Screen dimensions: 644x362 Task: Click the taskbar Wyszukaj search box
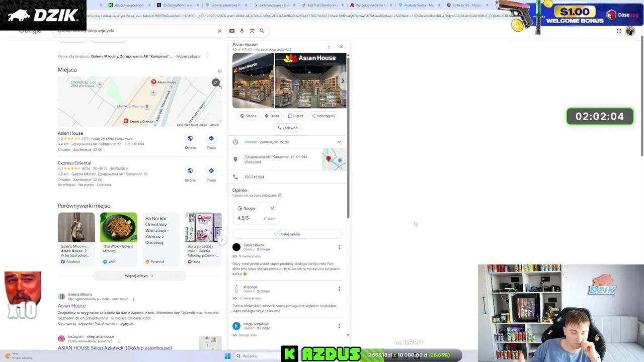257,356
